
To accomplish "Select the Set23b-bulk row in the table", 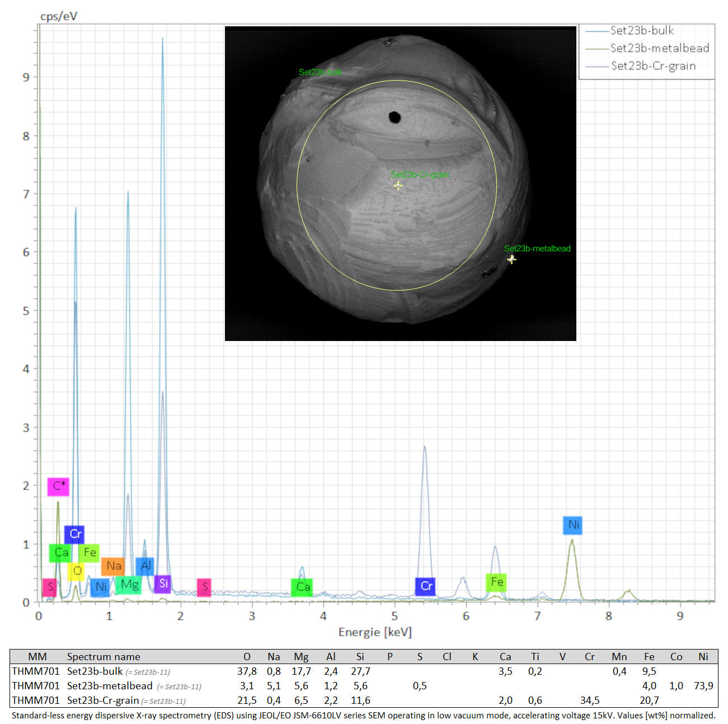I will (94, 671).
